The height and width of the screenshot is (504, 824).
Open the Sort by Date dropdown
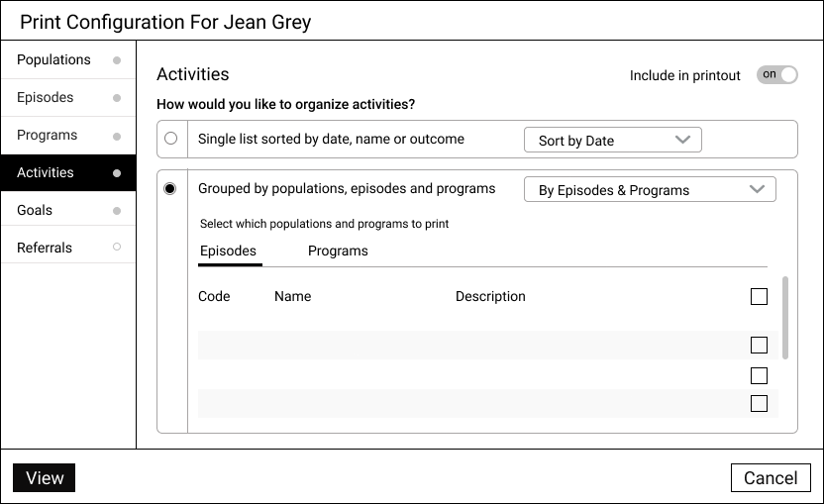pos(613,140)
